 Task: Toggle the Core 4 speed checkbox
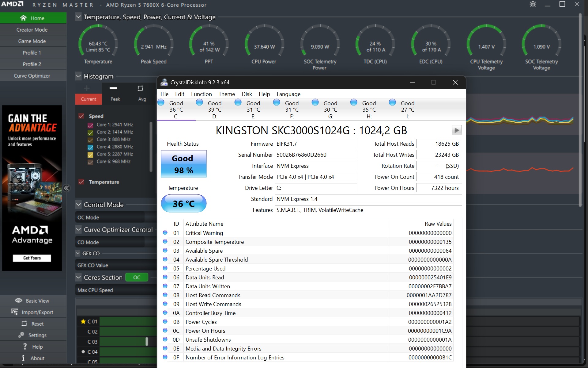(90, 147)
